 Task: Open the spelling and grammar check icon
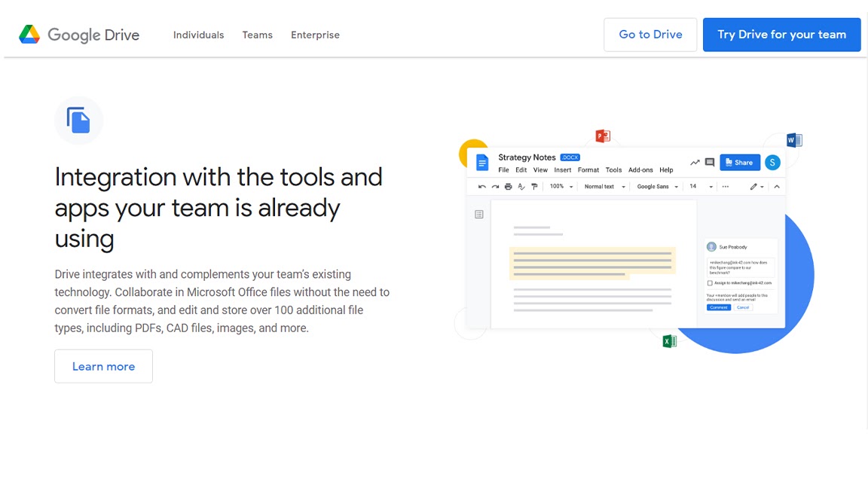520,186
